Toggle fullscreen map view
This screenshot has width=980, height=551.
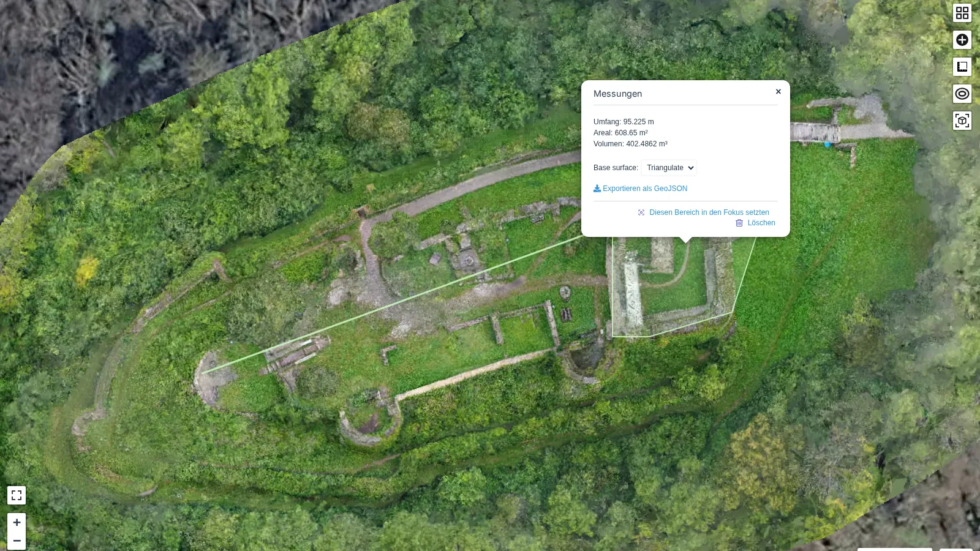(17, 495)
